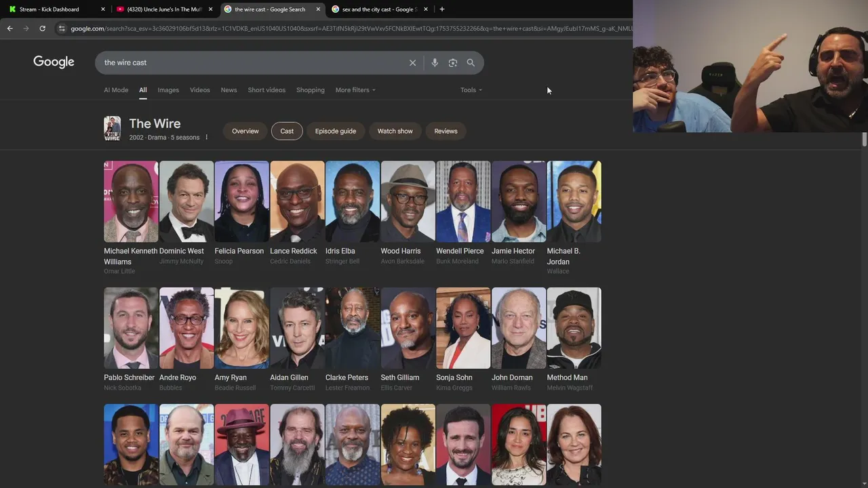Viewport: 868px width, 488px height.
Task: Click the Overview chip button
Action: [x=245, y=131]
